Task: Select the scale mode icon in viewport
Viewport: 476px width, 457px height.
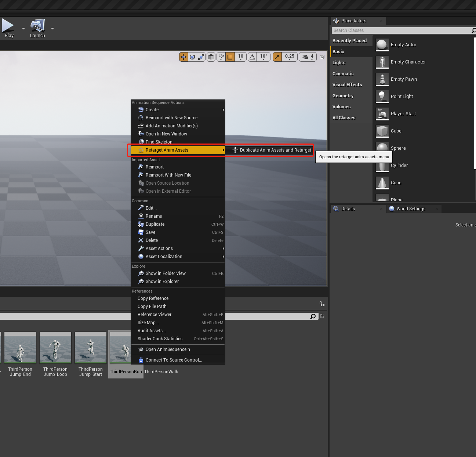Action: [x=201, y=57]
